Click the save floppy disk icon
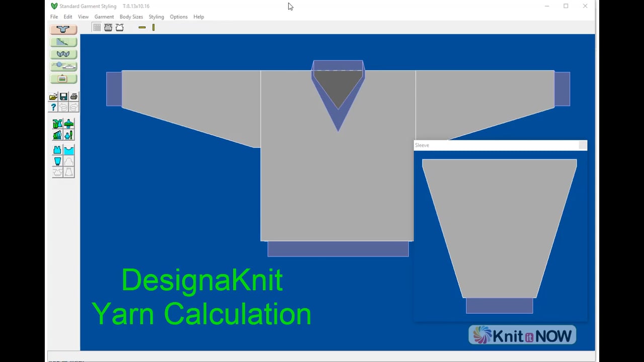 click(63, 97)
